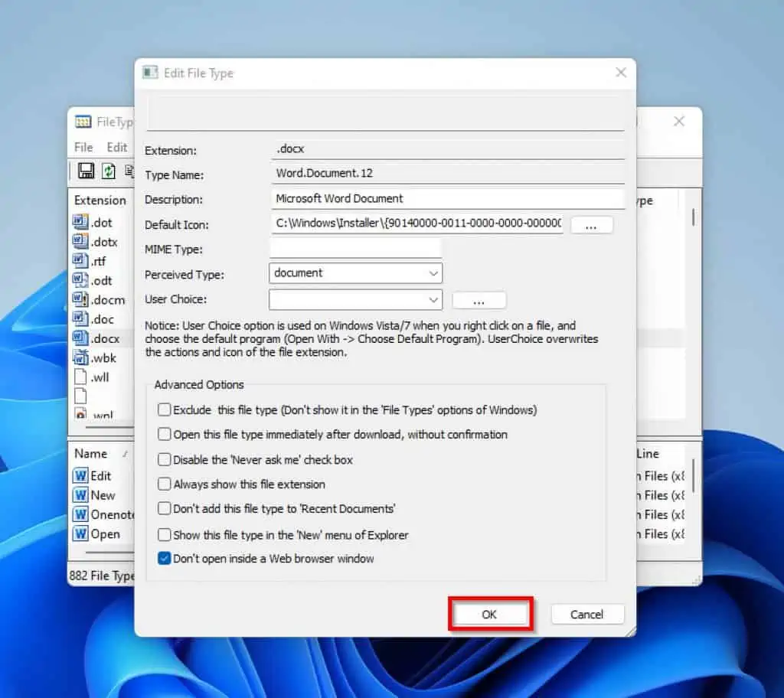Click the Refresh toolbar icon
The width and height of the screenshot is (784, 698).
(109, 171)
